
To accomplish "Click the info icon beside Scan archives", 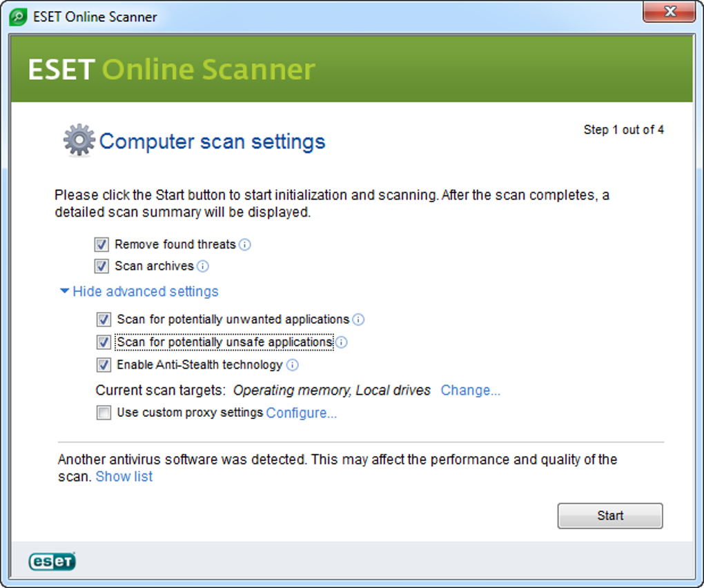I will tap(203, 266).
